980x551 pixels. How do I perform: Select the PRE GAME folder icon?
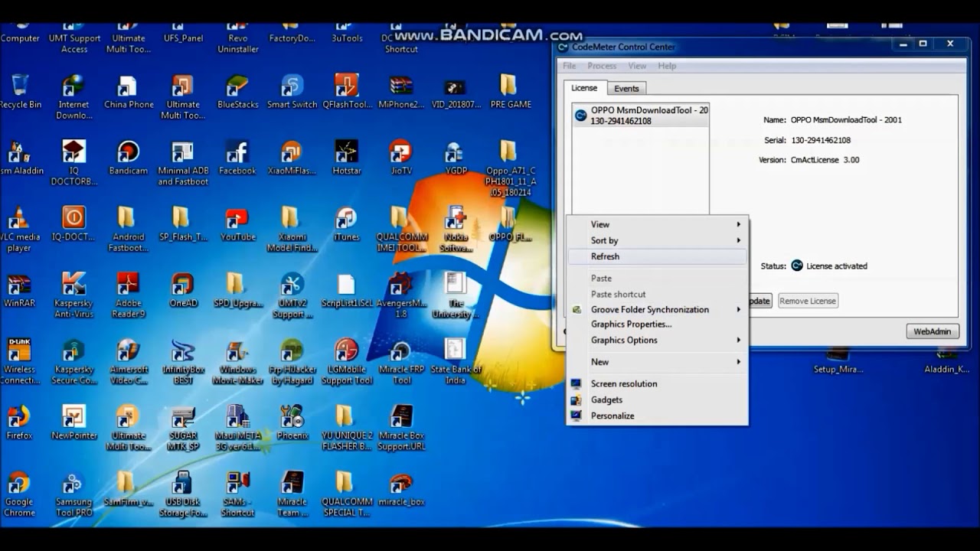510,92
